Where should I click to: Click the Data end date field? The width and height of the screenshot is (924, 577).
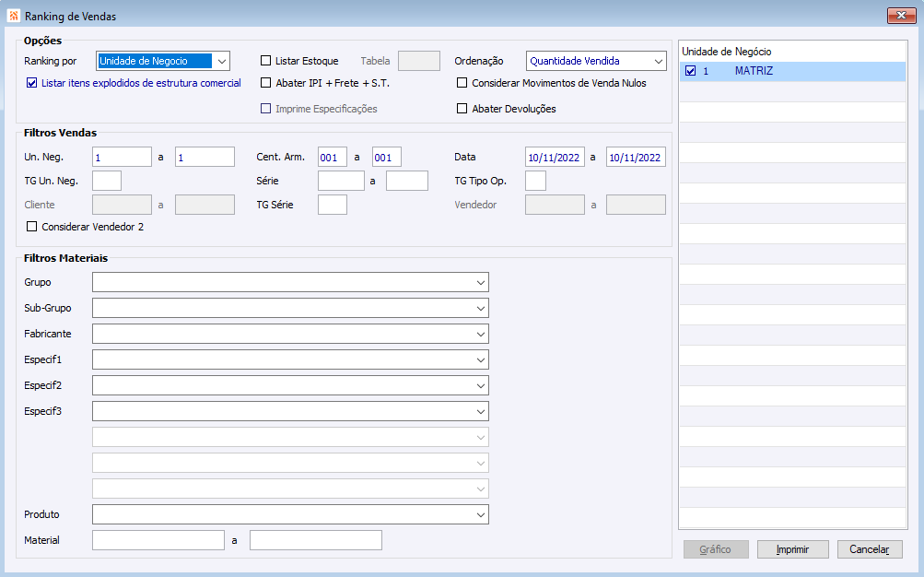pos(636,157)
